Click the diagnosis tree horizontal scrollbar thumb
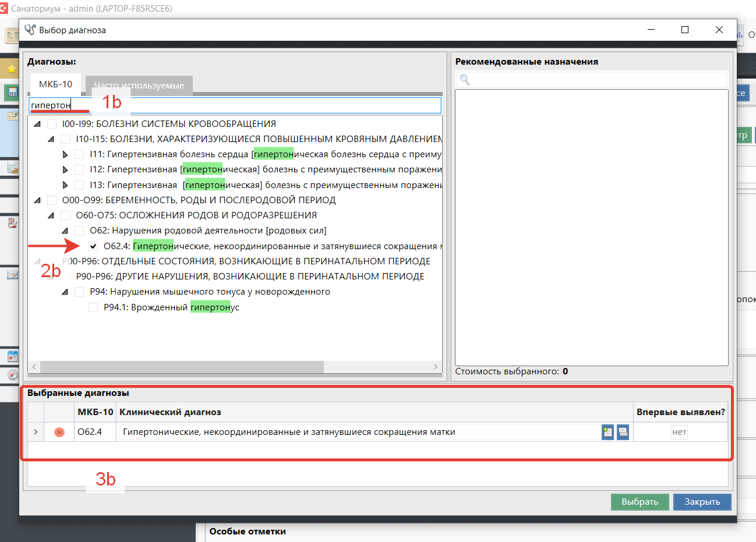 coord(182,367)
